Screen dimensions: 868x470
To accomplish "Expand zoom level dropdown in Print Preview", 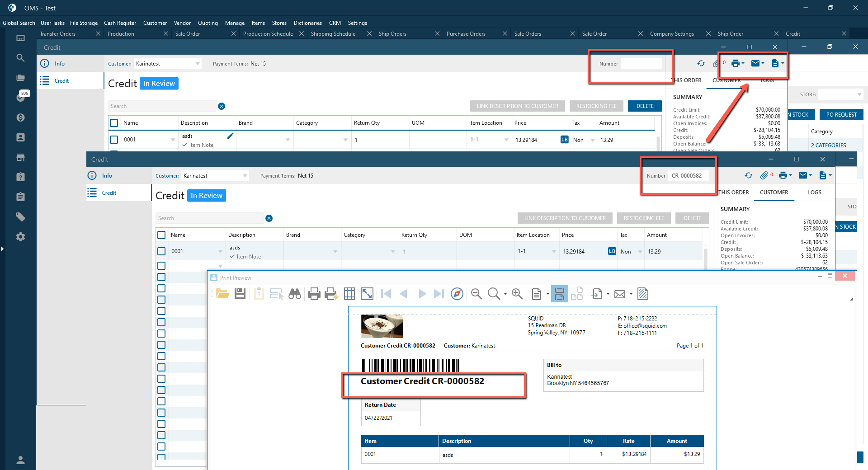I will pyautogui.click(x=505, y=294).
